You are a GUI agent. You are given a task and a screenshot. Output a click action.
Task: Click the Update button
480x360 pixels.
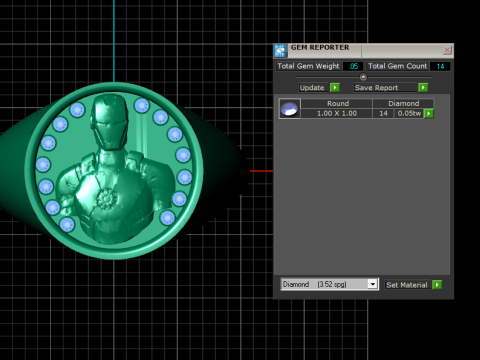(312, 88)
